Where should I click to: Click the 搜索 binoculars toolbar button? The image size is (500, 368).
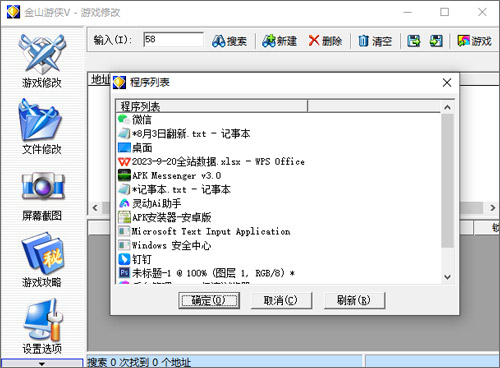coord(229,41)
